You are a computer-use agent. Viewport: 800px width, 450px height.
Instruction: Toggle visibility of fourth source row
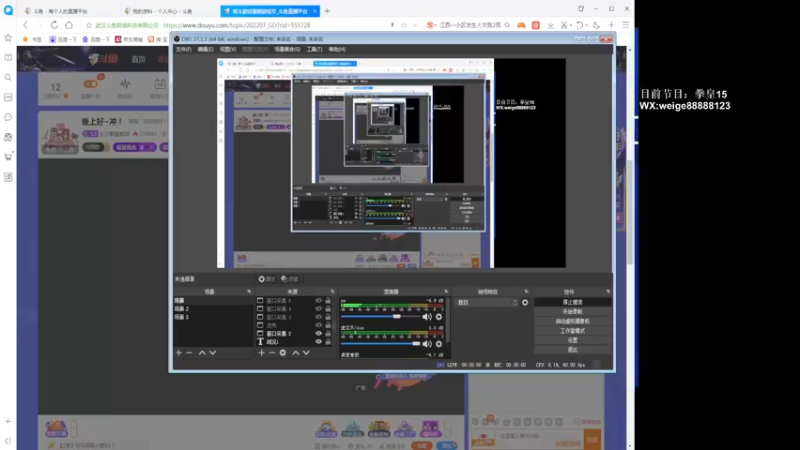[x=318, y=325]
